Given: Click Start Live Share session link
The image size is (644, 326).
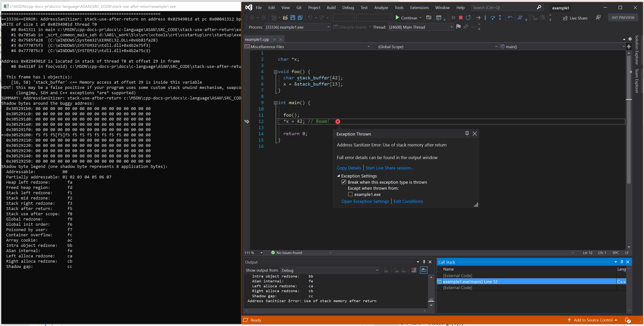Looking at the screenshot, I should point(390,168).
